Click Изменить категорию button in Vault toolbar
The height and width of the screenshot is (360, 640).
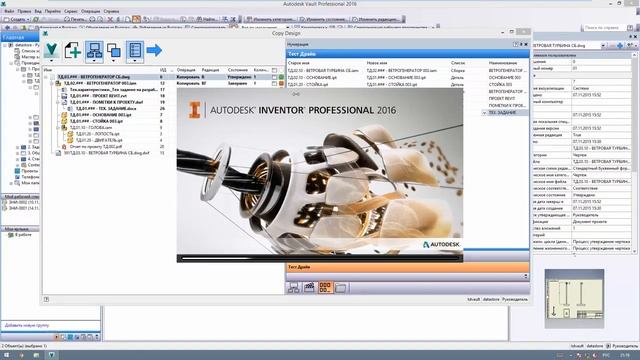coord(270,19)
